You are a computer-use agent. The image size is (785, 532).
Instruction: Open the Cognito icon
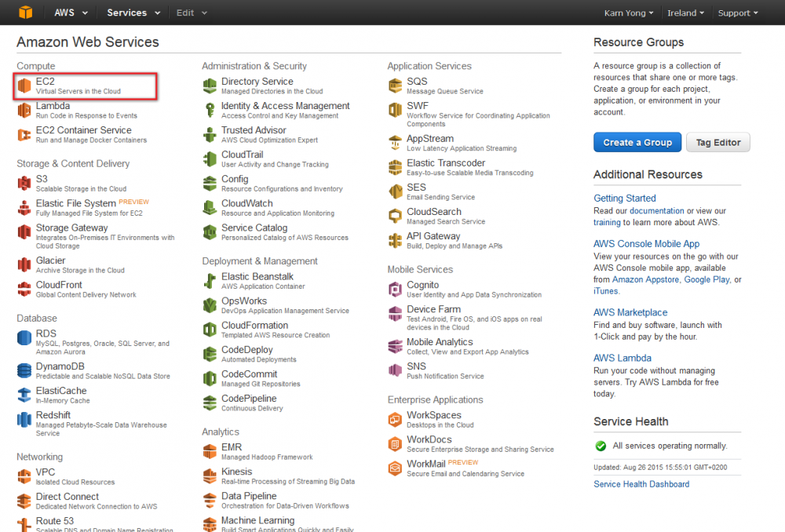[x=395, y=290]
